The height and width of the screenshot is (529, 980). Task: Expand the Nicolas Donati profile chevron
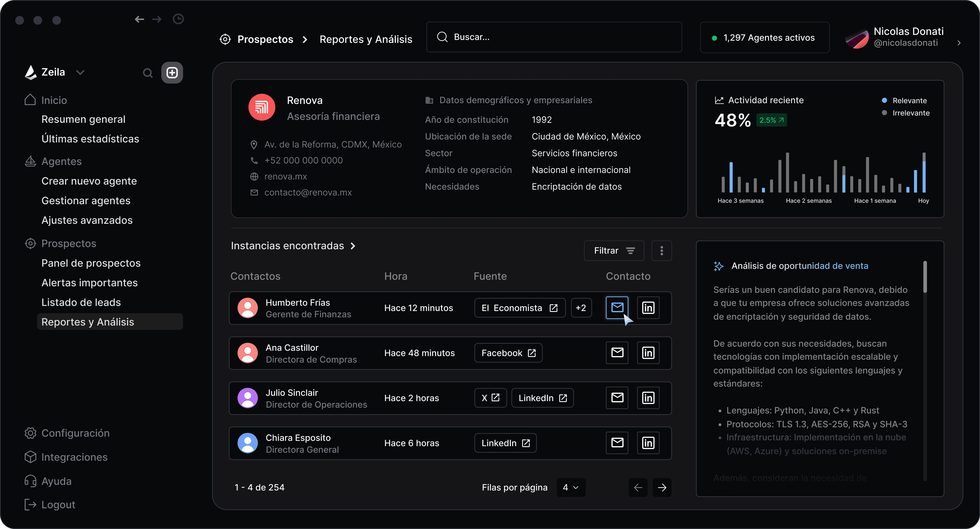point(959,43)
